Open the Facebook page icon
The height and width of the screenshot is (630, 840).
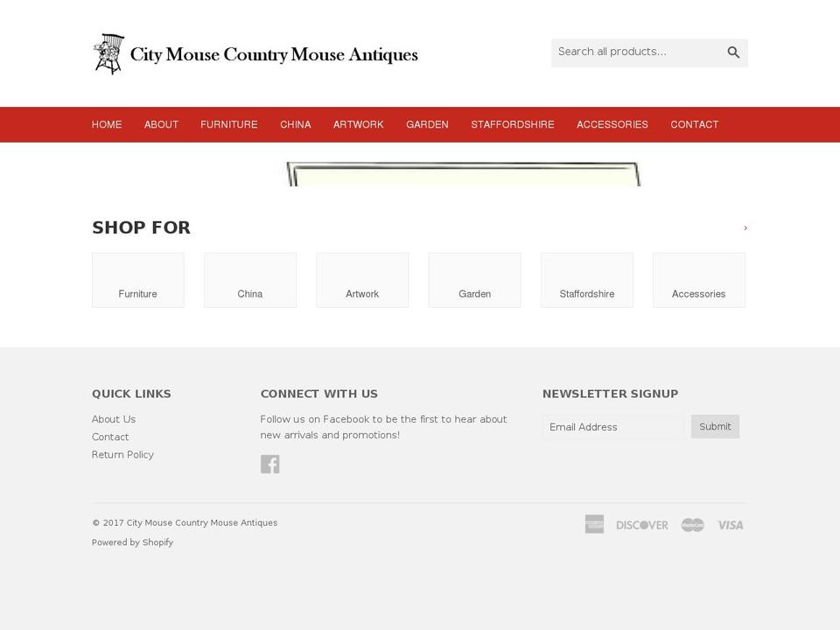pyautogui.click(x=270, y=463)
